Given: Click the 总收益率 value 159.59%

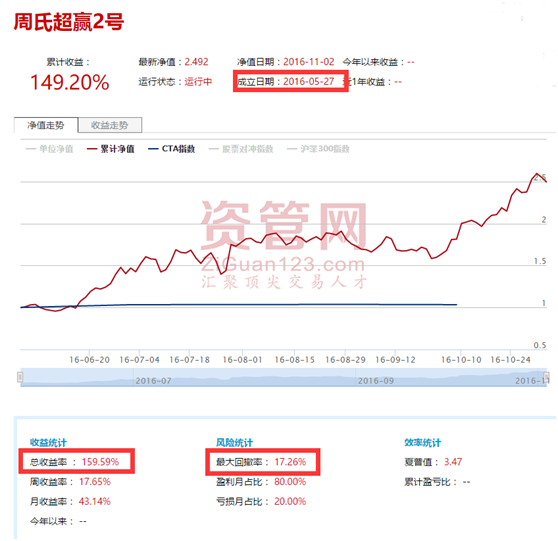Looking at the screenshot, I should [100, 462].
